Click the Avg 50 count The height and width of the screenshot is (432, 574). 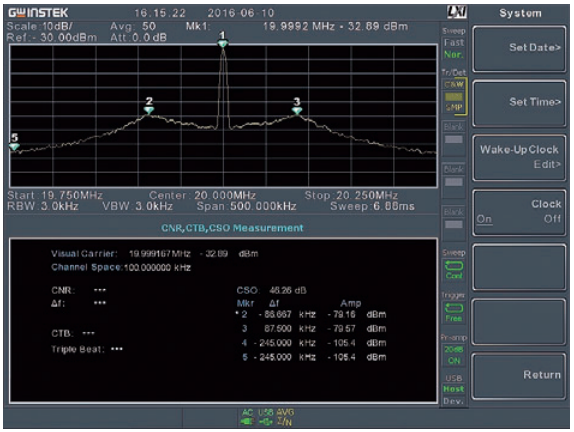tap(133, 26)
